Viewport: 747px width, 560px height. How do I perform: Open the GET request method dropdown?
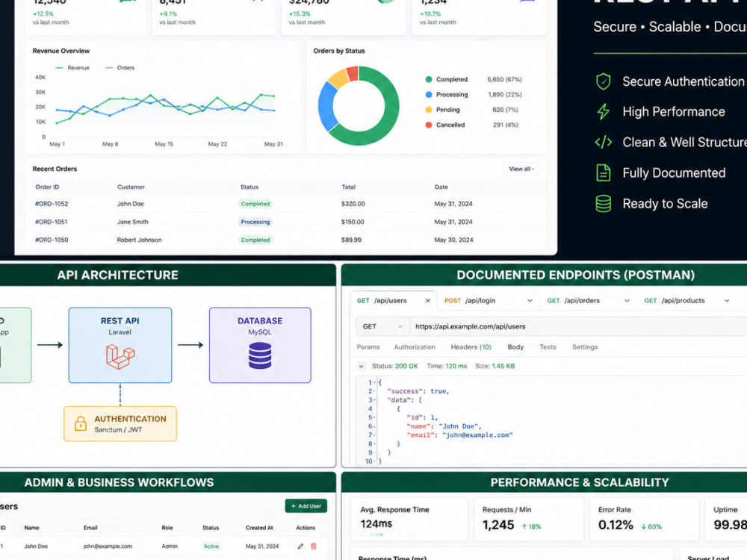(x=382, y=327)
